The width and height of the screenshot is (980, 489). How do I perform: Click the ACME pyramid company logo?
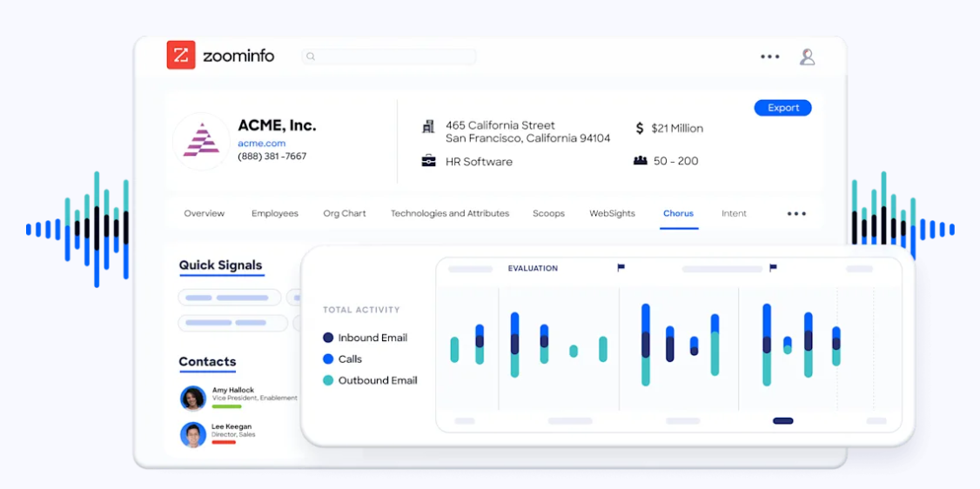coord(201,140)
